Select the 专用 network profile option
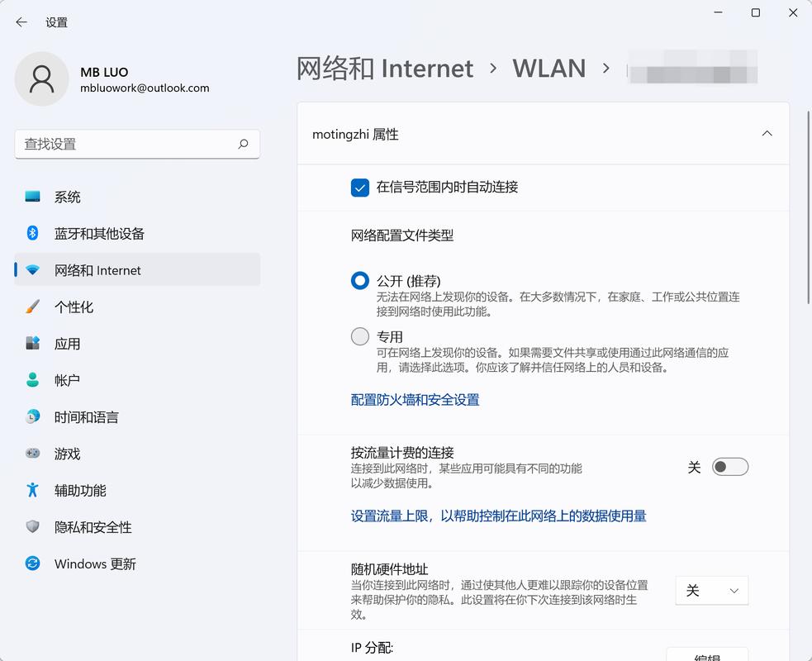 click(359, 336)
